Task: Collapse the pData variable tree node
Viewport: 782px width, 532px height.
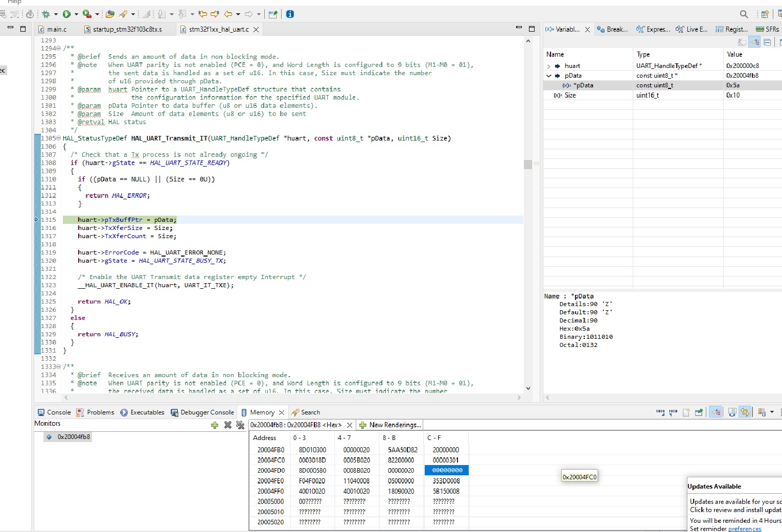Action: (549, 76)
